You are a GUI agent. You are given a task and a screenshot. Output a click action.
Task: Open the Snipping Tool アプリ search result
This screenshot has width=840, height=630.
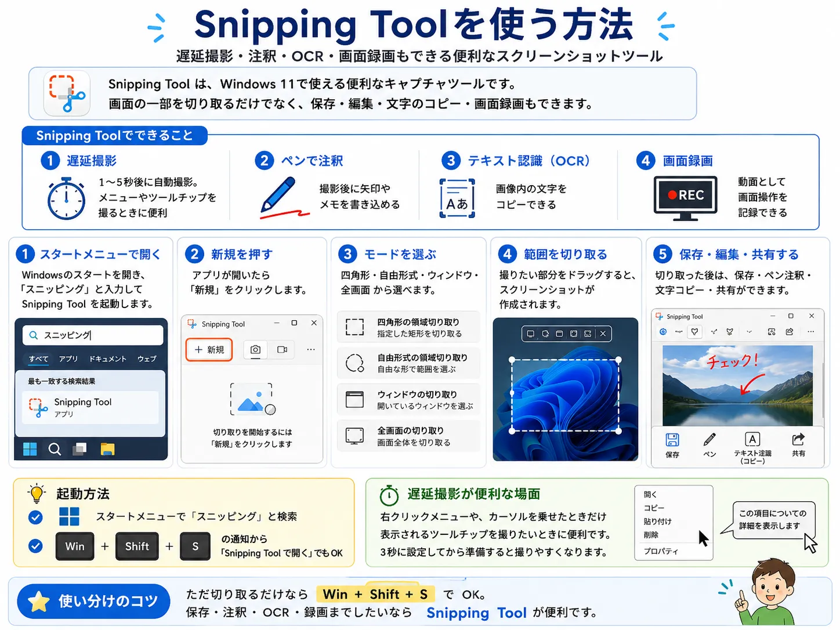click(90, 407)
